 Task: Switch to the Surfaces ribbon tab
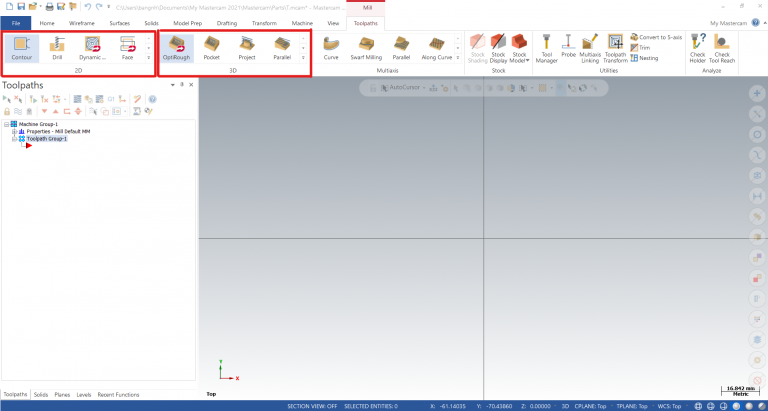coord(120,23)
